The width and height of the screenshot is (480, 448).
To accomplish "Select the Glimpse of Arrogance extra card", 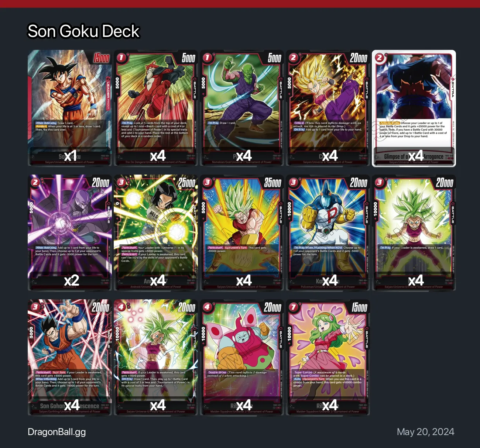I will (x=414, y=108).
